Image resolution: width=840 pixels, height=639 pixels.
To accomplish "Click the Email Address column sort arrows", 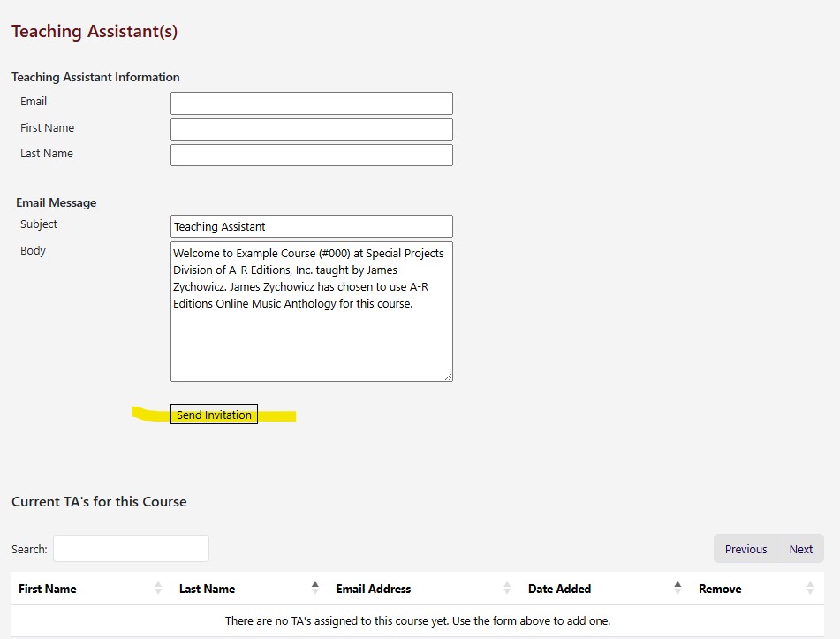I will (x=507, y=589).
